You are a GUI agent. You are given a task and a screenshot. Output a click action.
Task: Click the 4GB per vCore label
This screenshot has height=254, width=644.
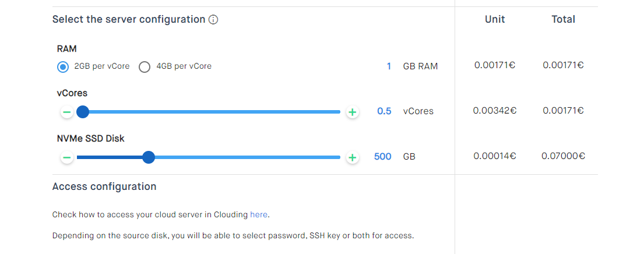coord(184,66)
